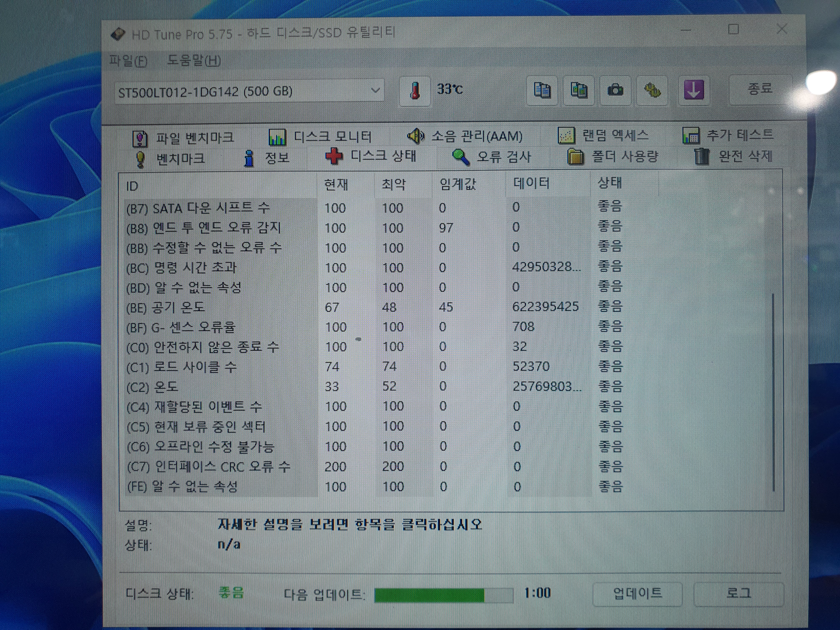This screenshot has width=840, height=630.
Task: Click the blue 정보 info icon
Action: [x=249, y=158]
